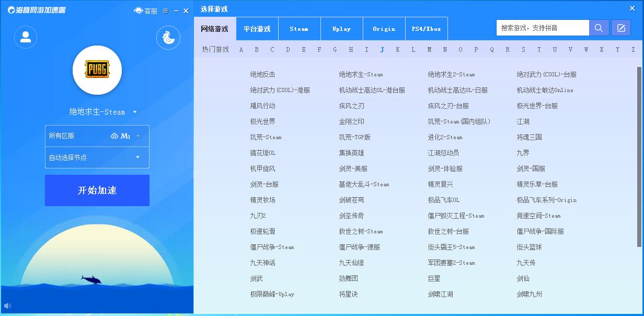This screenshot has height=316, width=644.
Task: Click the dolphin mascot icon top right
Action: click(x=168, y=38)
